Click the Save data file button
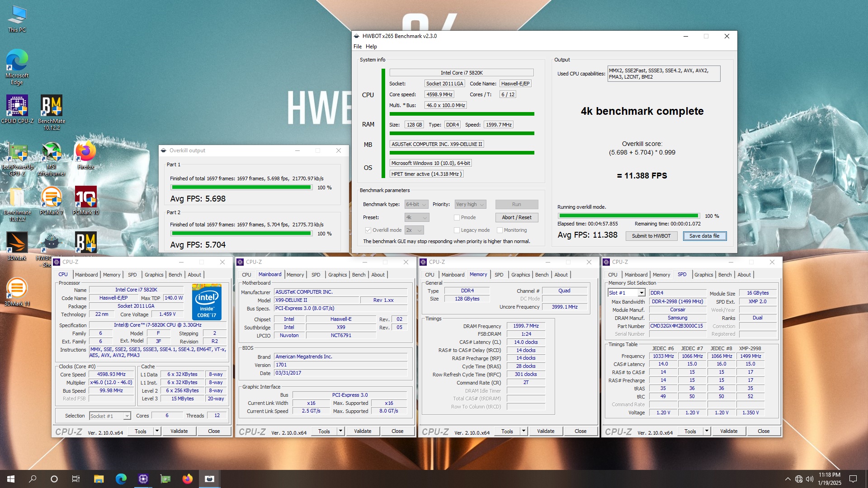The width and height of the screenshot is (868, 488). coord(704,236)
